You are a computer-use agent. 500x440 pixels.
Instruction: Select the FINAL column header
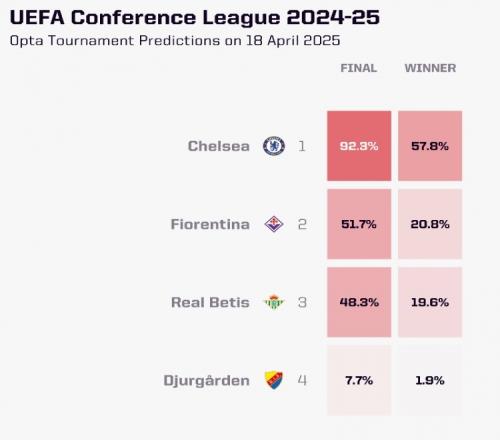[x=359, y=68]
